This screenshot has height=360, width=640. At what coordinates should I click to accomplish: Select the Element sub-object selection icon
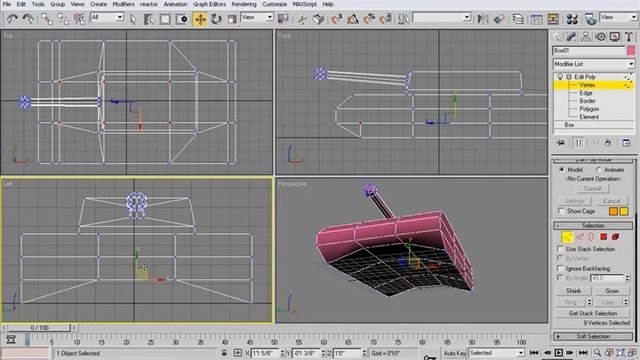click(x=615, y=237)
